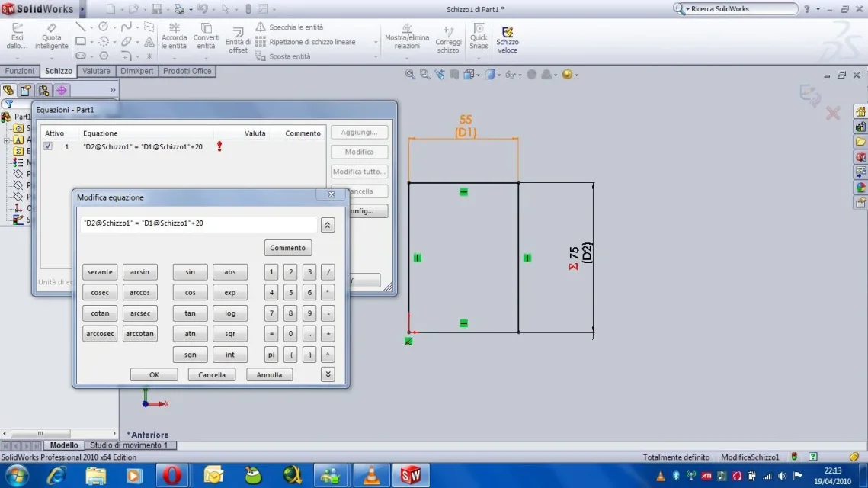Open the DimXpertManager panel tab icon
Screen dimensions: 868x488
(x=62, y=90)
